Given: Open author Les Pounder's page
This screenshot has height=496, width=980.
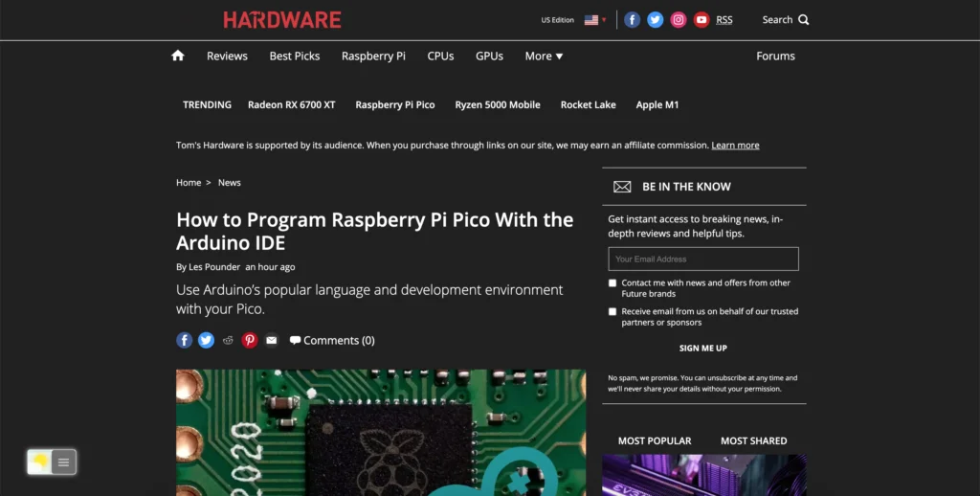Looking at the screenshot, I should point(214,267).
